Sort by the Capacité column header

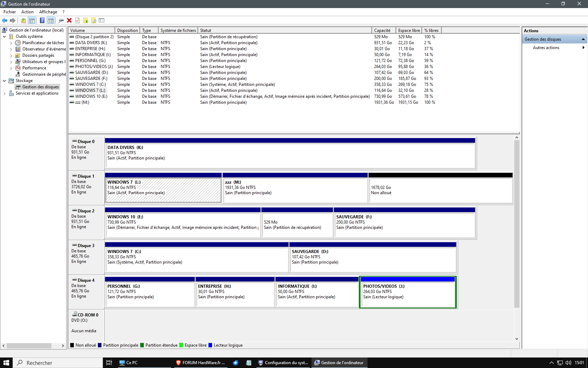pos(384,30)
